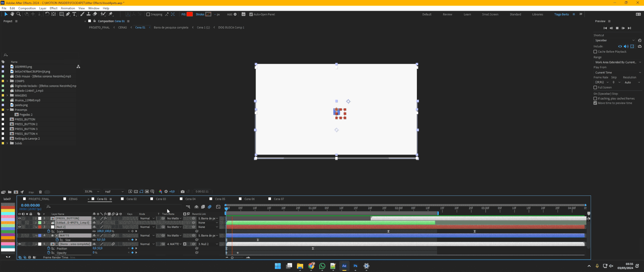This screenshot has width=644, height=272.
Task: Reset the preview shortcut settings
Action: tap(640, 40)
